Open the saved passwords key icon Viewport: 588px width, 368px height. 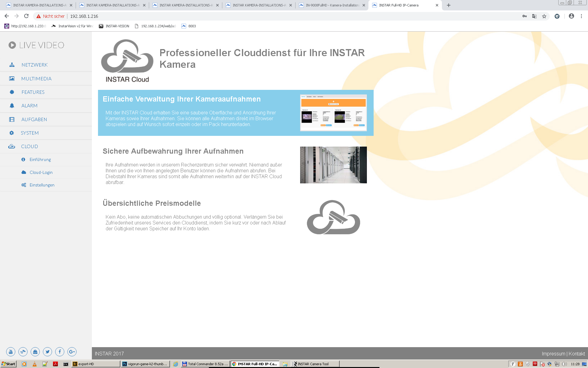point(525,16)
